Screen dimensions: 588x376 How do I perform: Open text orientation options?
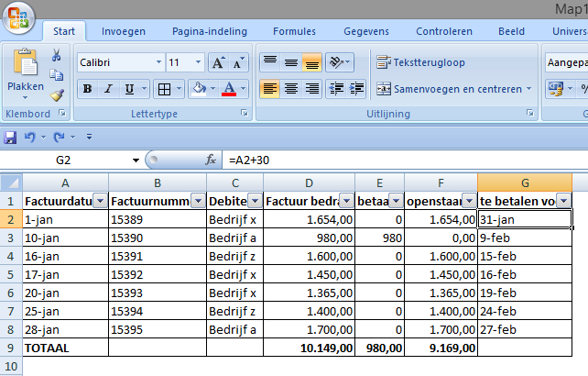point(340,62)
